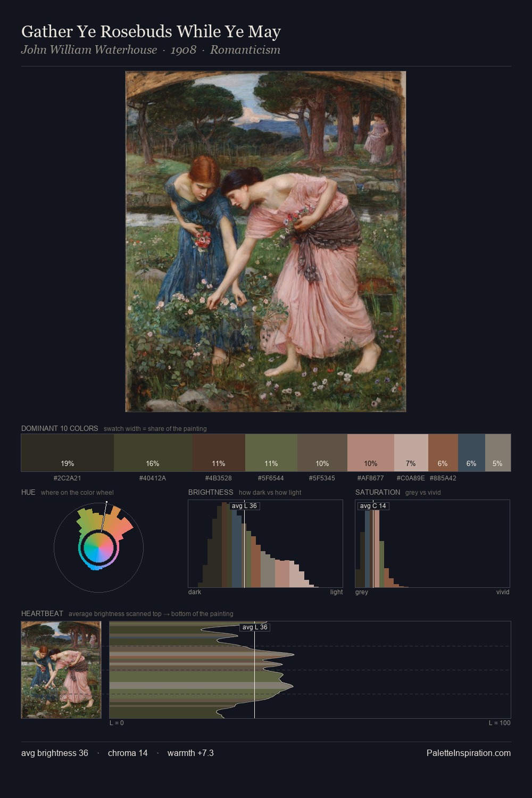Click 'chroma 14' in the footer
The width and height of the screenshot is (532, 798).
pyautogui.click(x=128, y=753)
